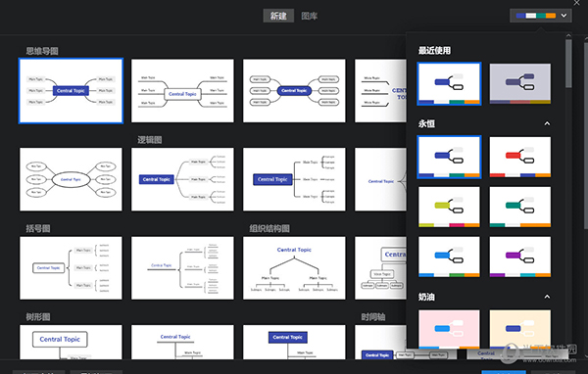Select the second 括号图 template with underlined topic

coord(182,268)
